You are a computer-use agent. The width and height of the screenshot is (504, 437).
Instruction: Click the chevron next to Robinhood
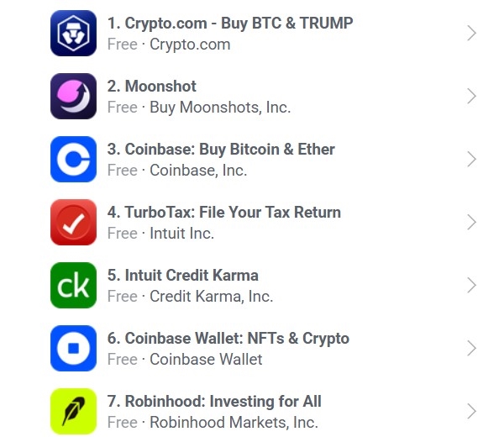coord(471,412)
